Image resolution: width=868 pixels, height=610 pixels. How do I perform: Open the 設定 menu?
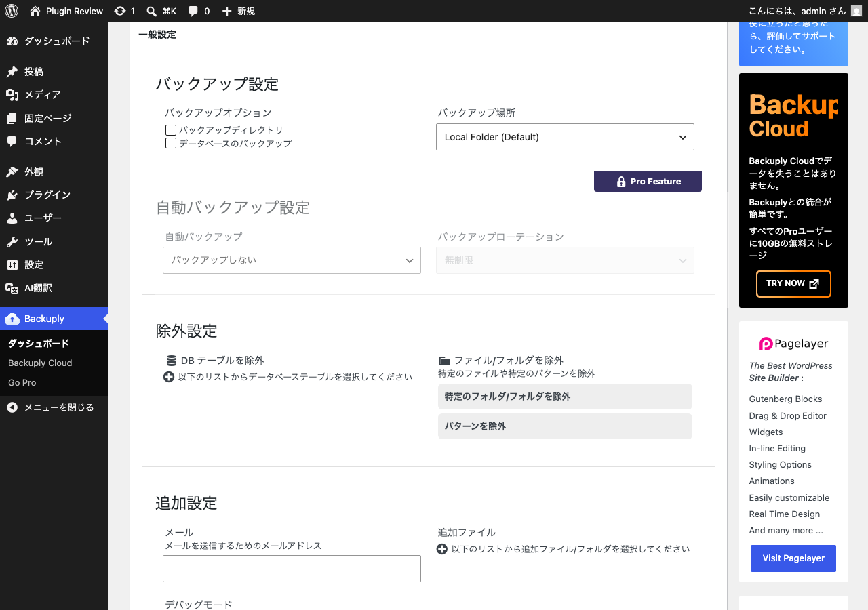pyautogui.click(x=54, y=265)
